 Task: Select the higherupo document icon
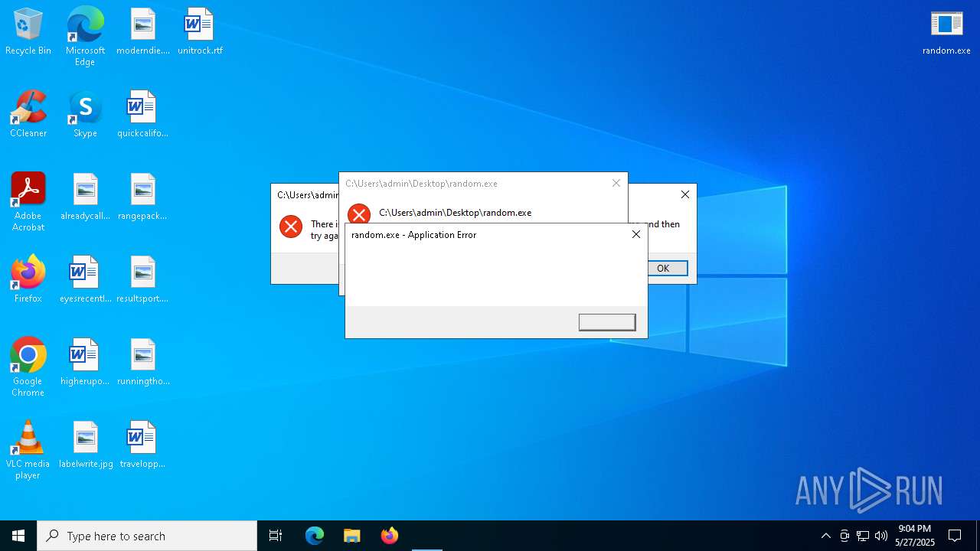[x=85, y=363]
